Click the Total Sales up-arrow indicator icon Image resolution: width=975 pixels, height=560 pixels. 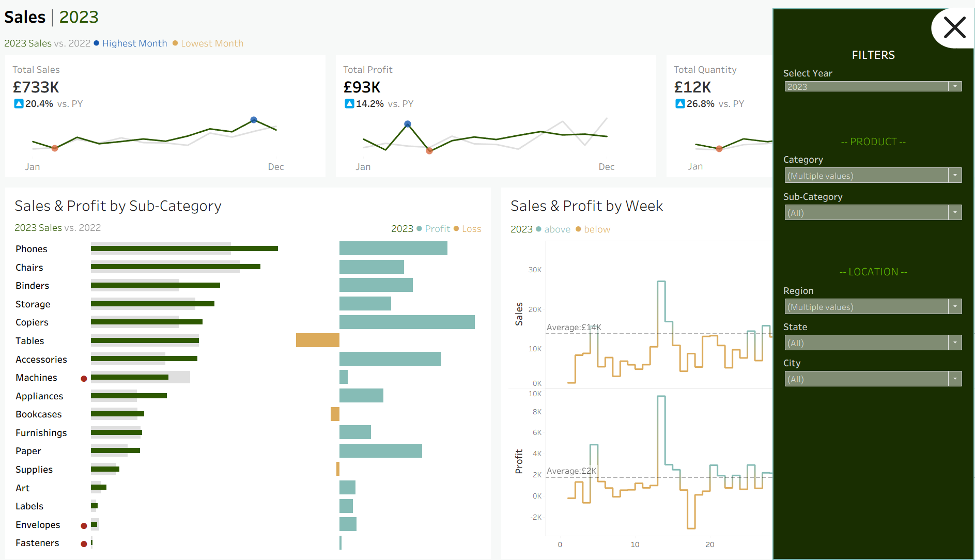[19, 104]
